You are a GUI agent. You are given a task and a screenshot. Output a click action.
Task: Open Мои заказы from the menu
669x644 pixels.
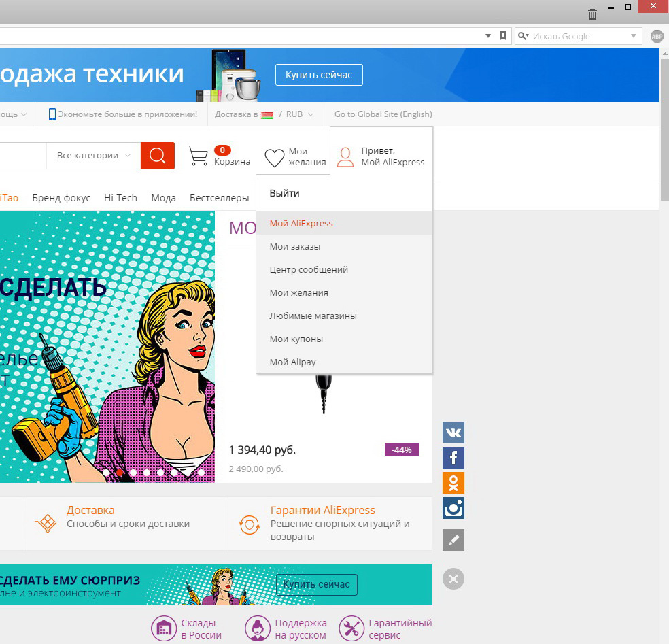click(344, 246)
